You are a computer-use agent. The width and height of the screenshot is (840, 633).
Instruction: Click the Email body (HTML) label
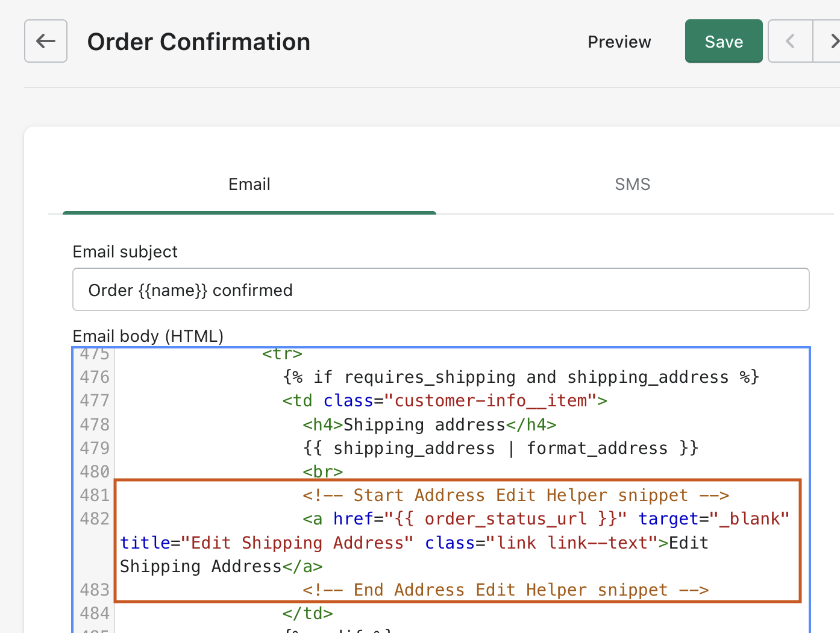click(148, 336)
